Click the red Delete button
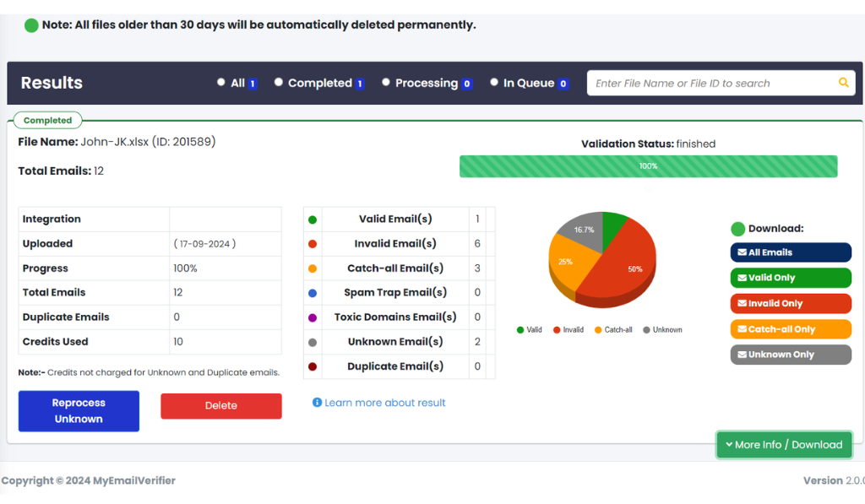 tap(221, 405)
